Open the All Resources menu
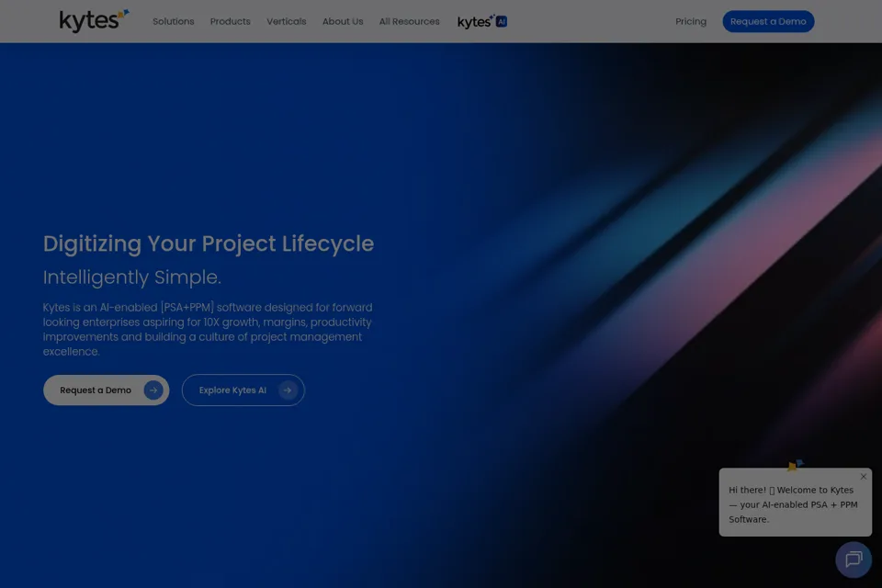Viewport: 882px width, 588px height. tap(409, 21)
